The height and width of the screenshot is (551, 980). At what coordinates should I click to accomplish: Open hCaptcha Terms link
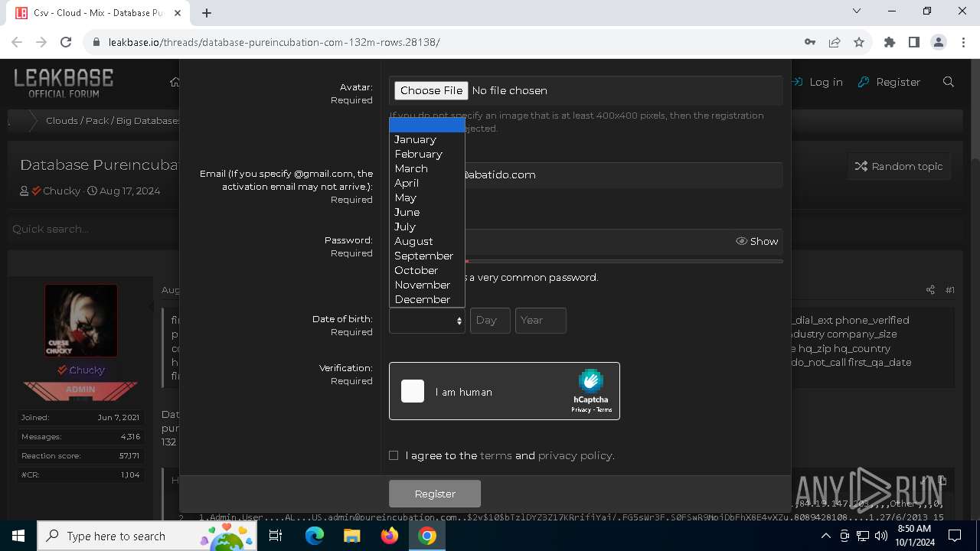[604, 410]
